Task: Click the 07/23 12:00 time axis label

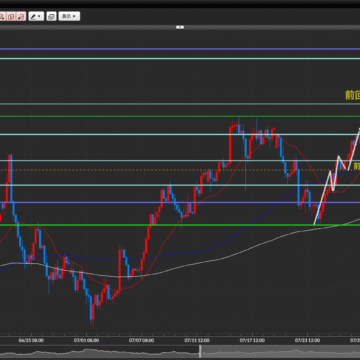Action: pos(308,340)
